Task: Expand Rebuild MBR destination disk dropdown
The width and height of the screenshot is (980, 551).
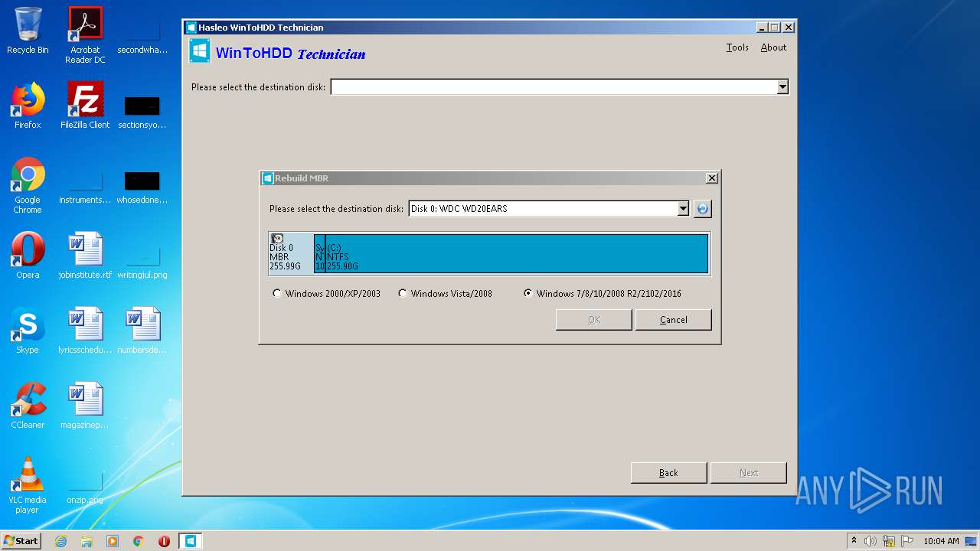Action: (683, 209)
